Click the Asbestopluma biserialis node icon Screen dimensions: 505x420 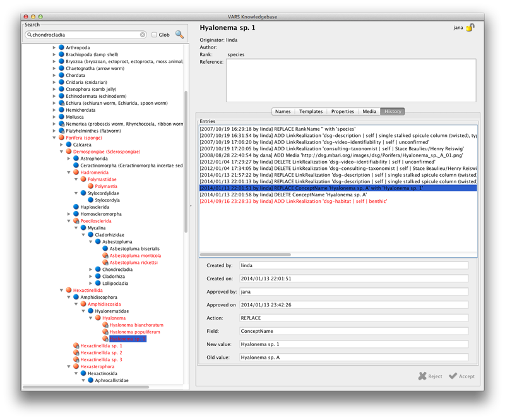pos(105,248)
